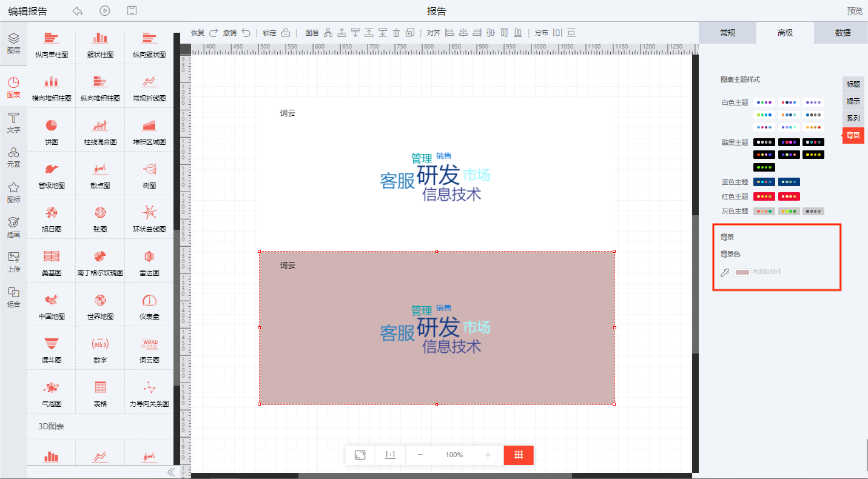
Task: Click the align bottom icon
Action: pyautogui.click(x=518, y=33)
